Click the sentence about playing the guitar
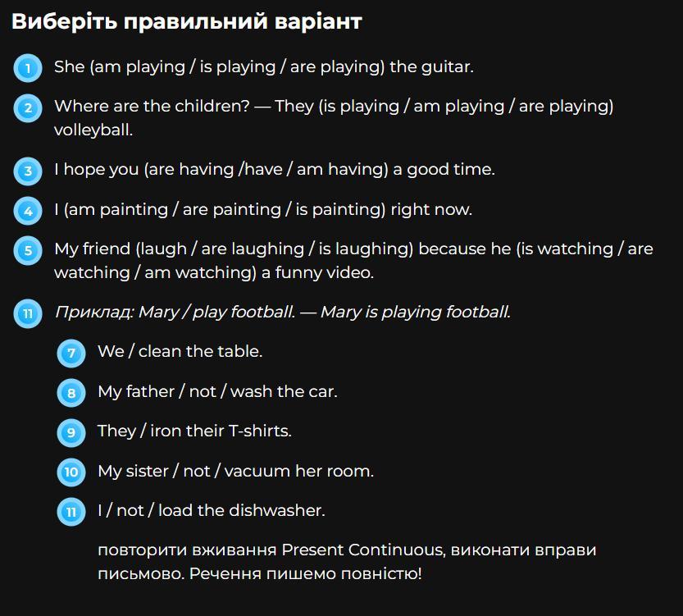The image size is (683, 616). click(x=263, y=66)
